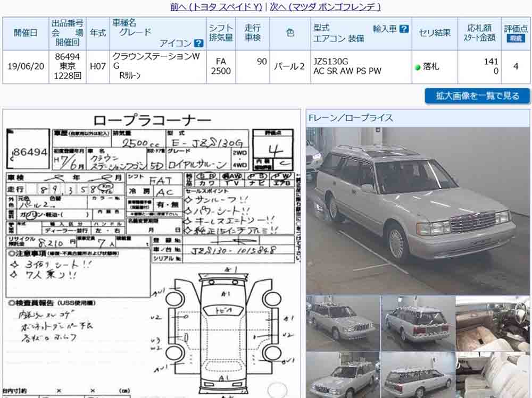
Task: Open the dashboard interior thumbnail with steering wheel
Action: click(x=493, y=323)
